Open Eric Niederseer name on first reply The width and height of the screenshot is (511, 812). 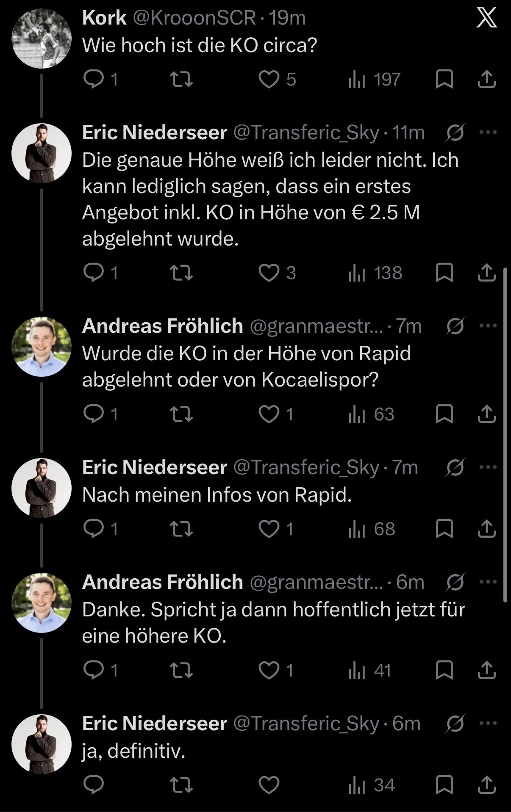point(155,133)
